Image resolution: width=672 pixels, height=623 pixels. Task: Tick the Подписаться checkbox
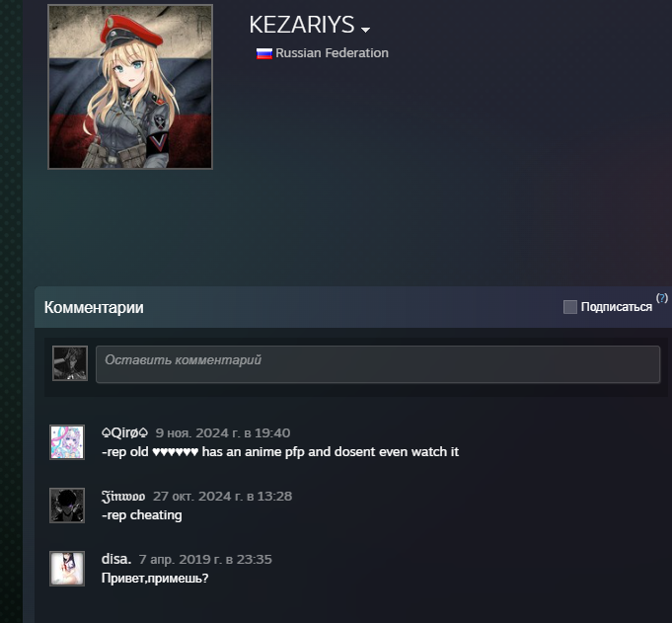click(570, 307)
